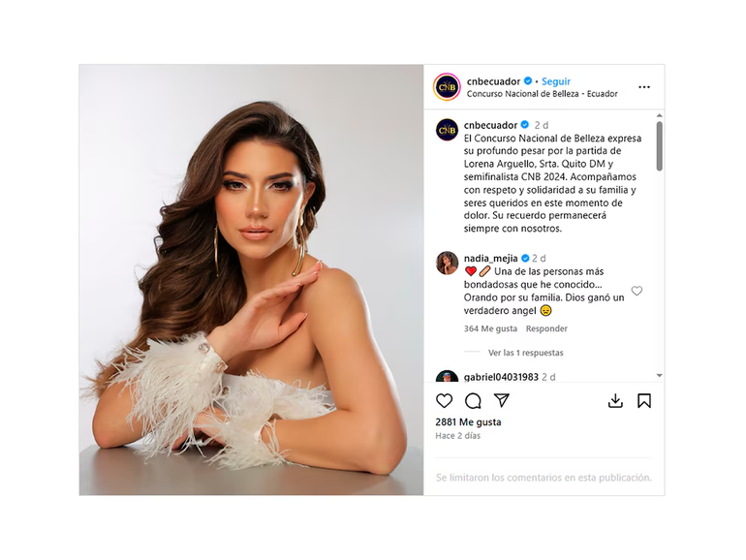The image size is (746, 560).
Task: Click the comments scrollbar up arrow
Action: (x=659, y=115)
